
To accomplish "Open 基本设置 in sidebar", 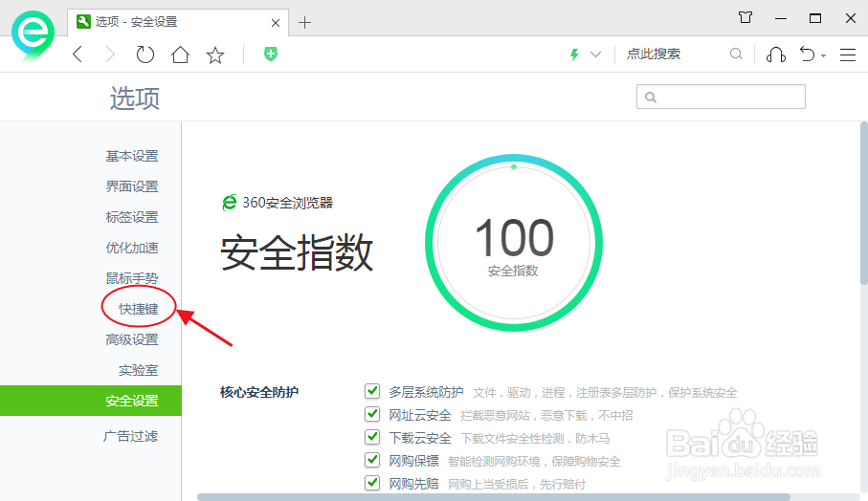I will 132,156.
